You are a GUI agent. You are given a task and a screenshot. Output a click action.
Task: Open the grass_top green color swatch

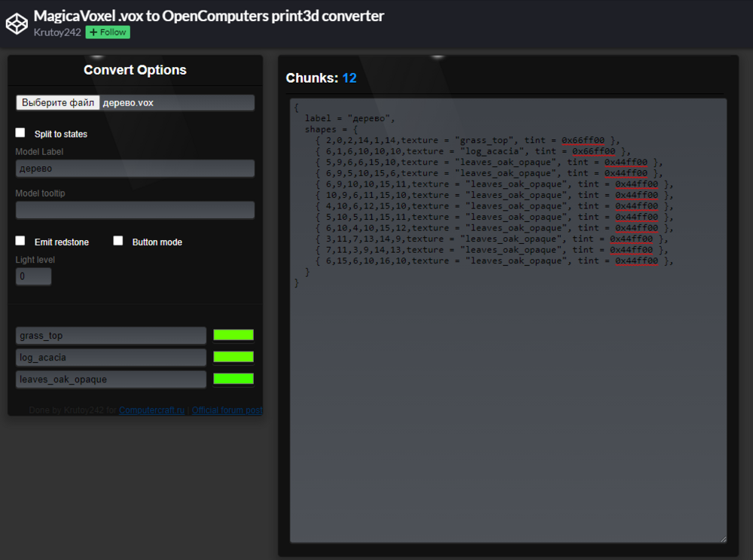point(233,335)
